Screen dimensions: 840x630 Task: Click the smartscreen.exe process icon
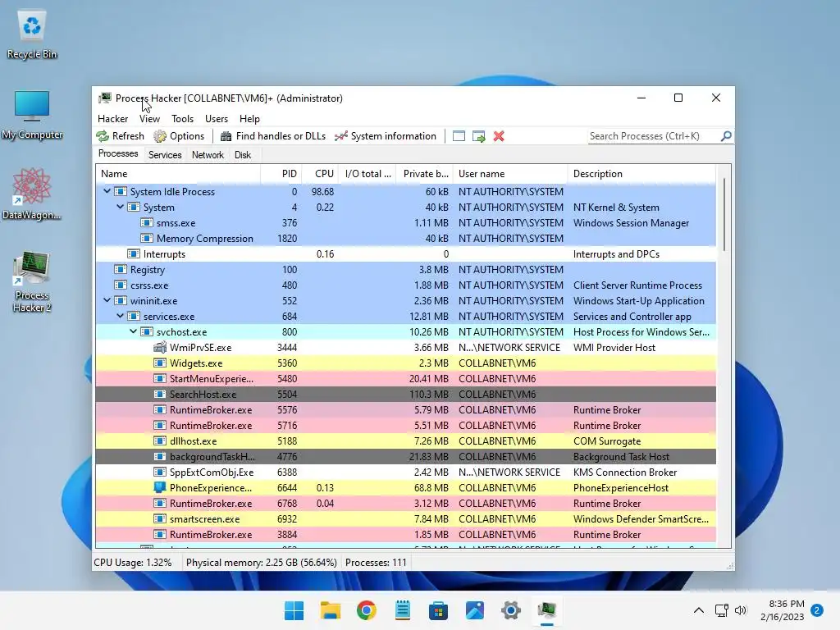coord(160,518)
